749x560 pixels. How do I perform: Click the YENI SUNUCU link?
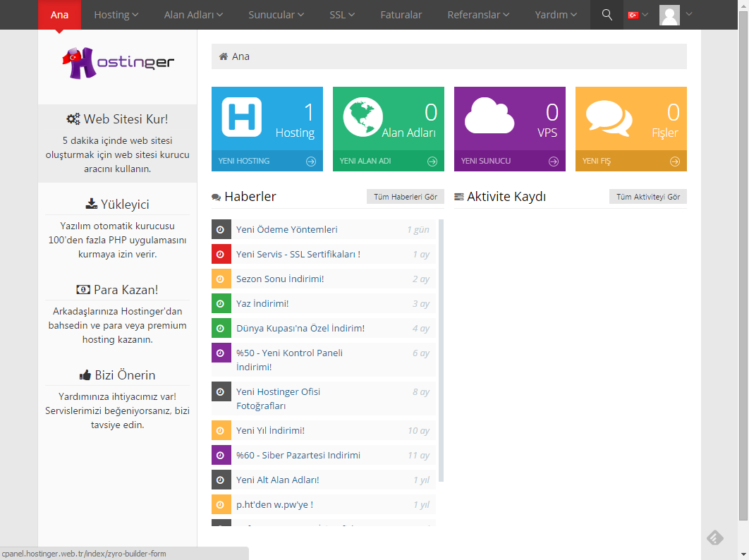pos(486,161)
